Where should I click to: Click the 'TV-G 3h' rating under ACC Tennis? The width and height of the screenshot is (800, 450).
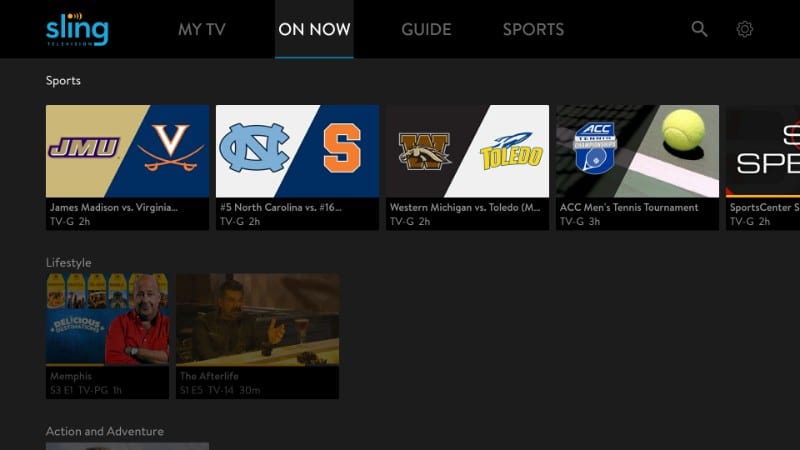[580, 221]
